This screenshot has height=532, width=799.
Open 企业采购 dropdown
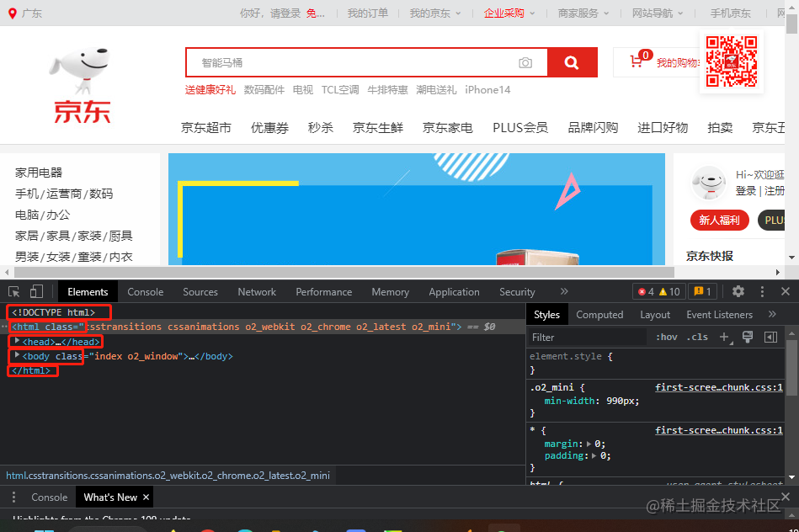coord(509,13)
